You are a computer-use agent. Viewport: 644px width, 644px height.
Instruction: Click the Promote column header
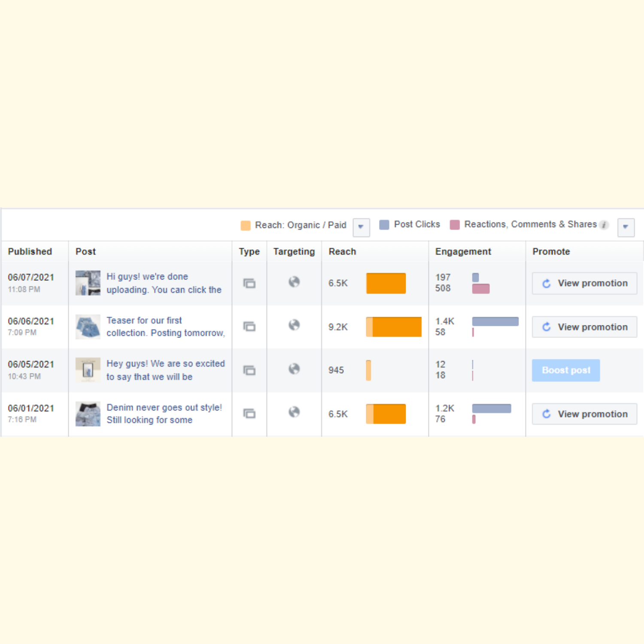551,252
